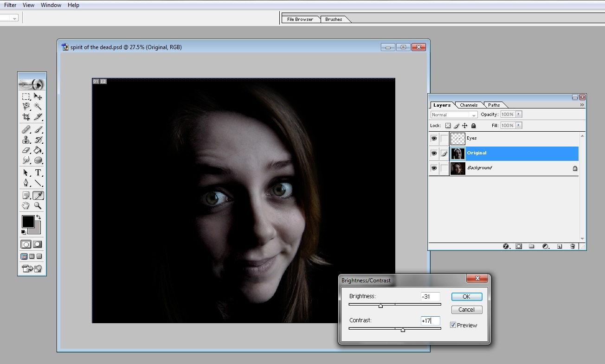Screen dimensions: 605x364
Task: Swap foreground and background colors
Action: click(x=39, y=217)
